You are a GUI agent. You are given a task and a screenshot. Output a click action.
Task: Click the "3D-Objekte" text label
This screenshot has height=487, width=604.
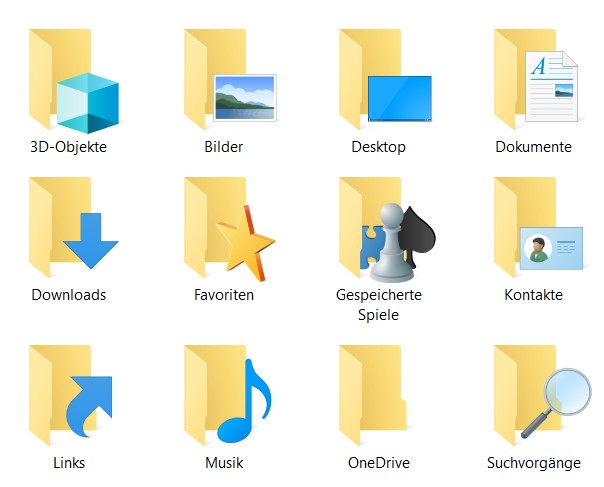[x=69, y=147]
